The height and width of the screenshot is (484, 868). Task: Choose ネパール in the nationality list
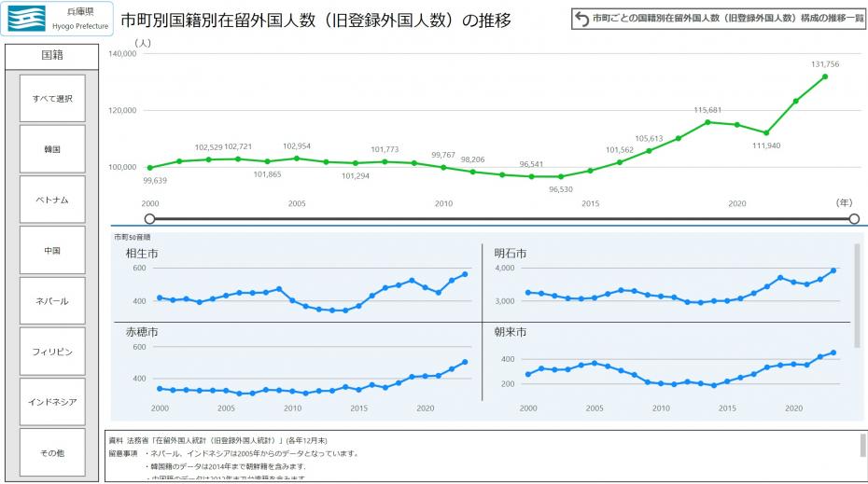pyautogui.click(x=52, y=301)
